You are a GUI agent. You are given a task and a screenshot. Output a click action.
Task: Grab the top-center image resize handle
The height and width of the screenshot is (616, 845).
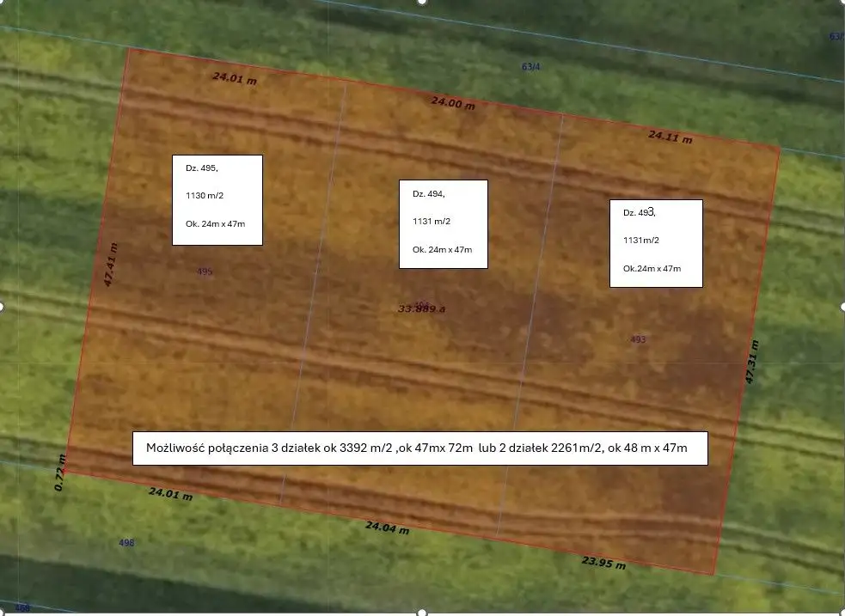422,2
